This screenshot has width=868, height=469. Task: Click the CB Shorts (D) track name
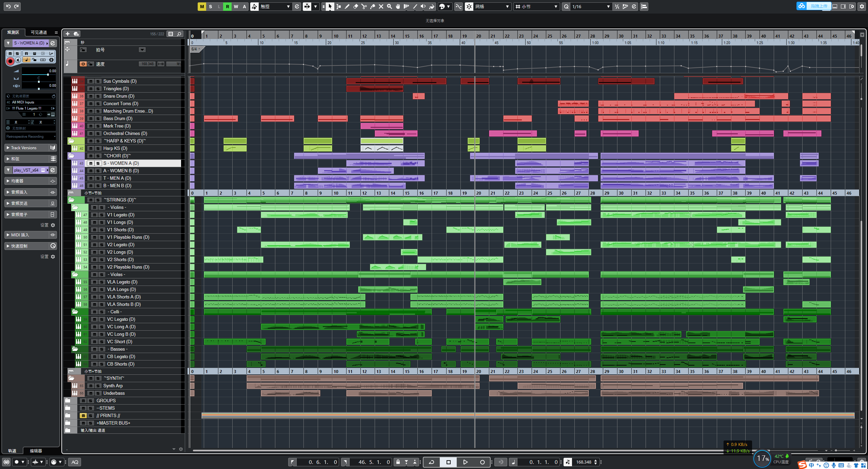pos(120,364)
